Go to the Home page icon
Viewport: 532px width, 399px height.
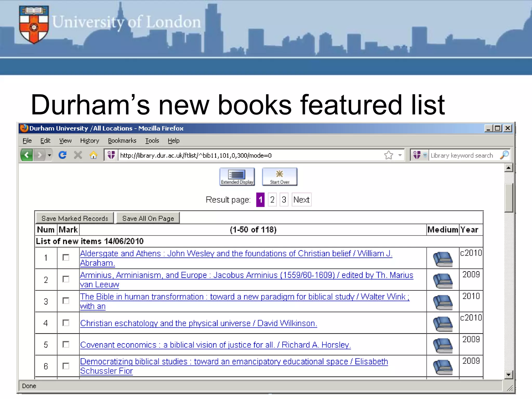click(93, 155)
